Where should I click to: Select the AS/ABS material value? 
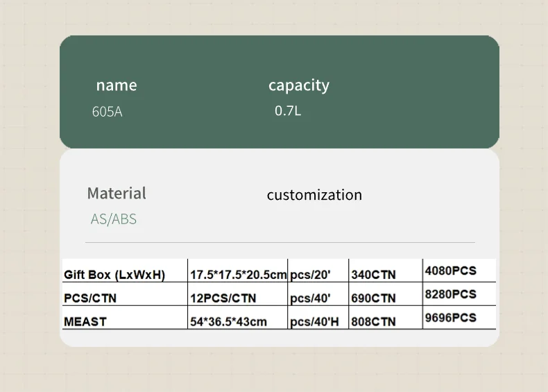(x=114, y=219)
